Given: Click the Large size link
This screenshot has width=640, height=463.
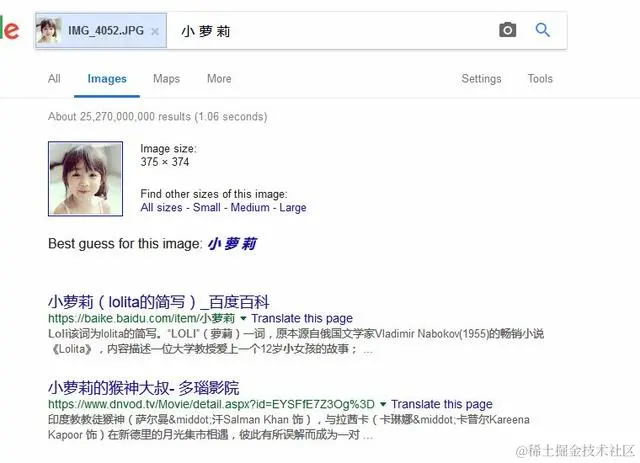Looking at the screenshot, I should point(293,208).
